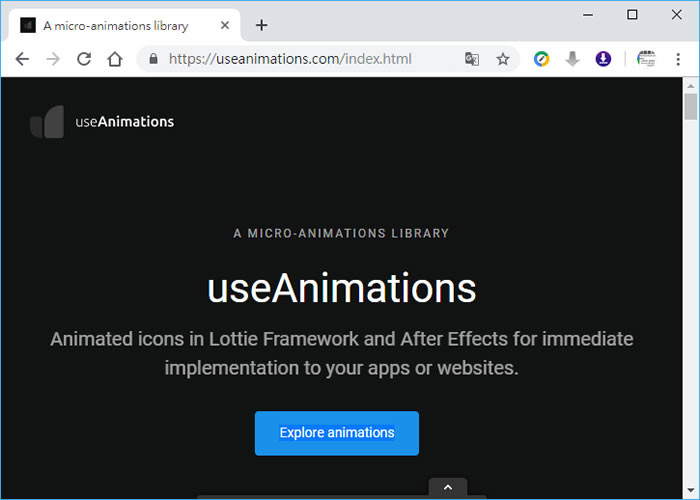Click the useanimations.com URL address field
This screenshot has width=700, height=500.
pos(300,59)
